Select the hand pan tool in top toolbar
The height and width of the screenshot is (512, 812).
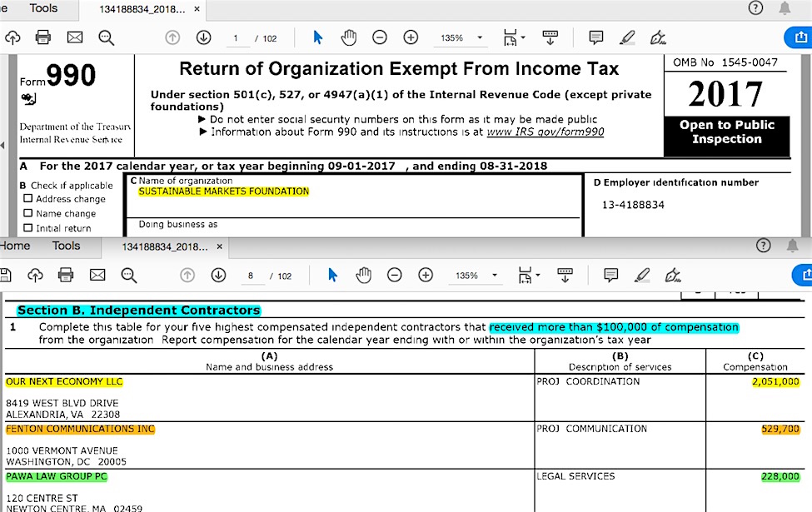[x=348, y=37]
